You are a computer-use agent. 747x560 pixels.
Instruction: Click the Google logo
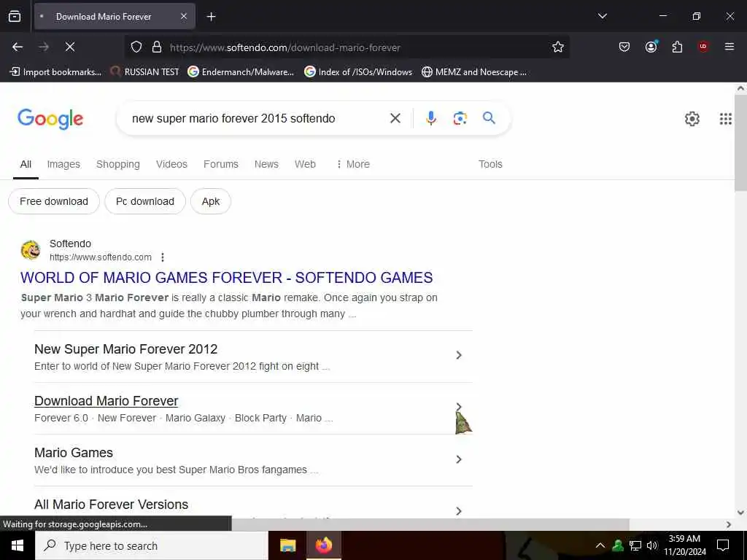(50, 119)
